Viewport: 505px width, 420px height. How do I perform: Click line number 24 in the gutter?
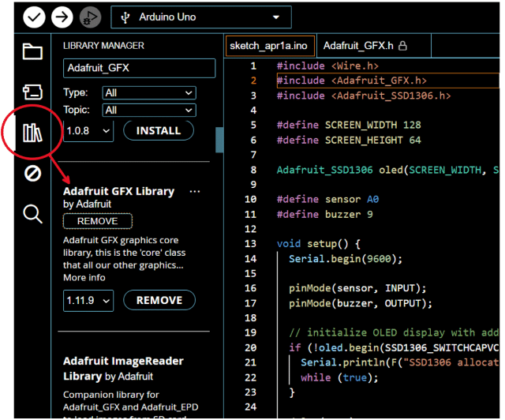pos(251,407)
